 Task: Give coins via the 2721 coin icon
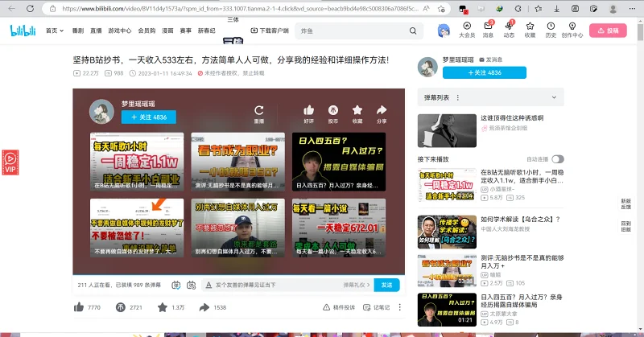[x=120, y=307]
